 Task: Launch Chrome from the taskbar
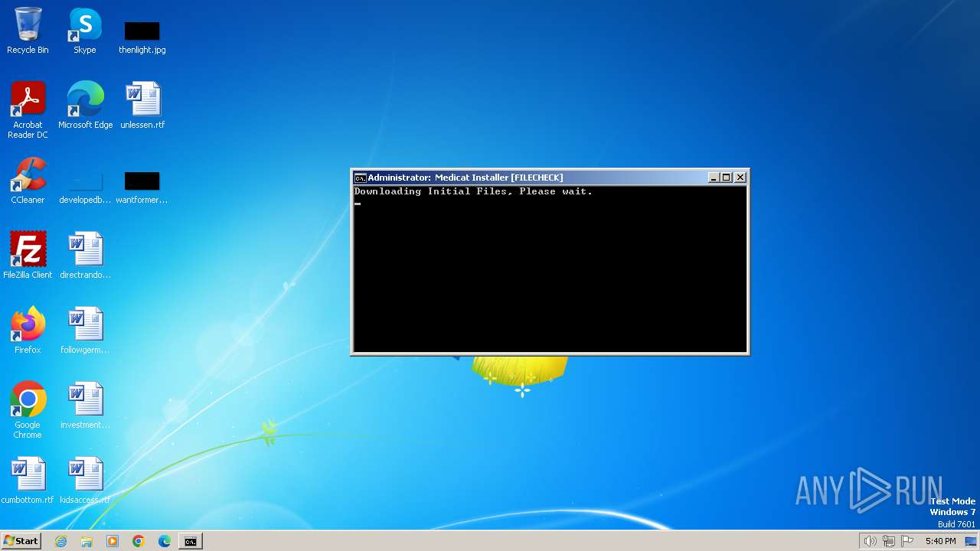coord(139,541)
